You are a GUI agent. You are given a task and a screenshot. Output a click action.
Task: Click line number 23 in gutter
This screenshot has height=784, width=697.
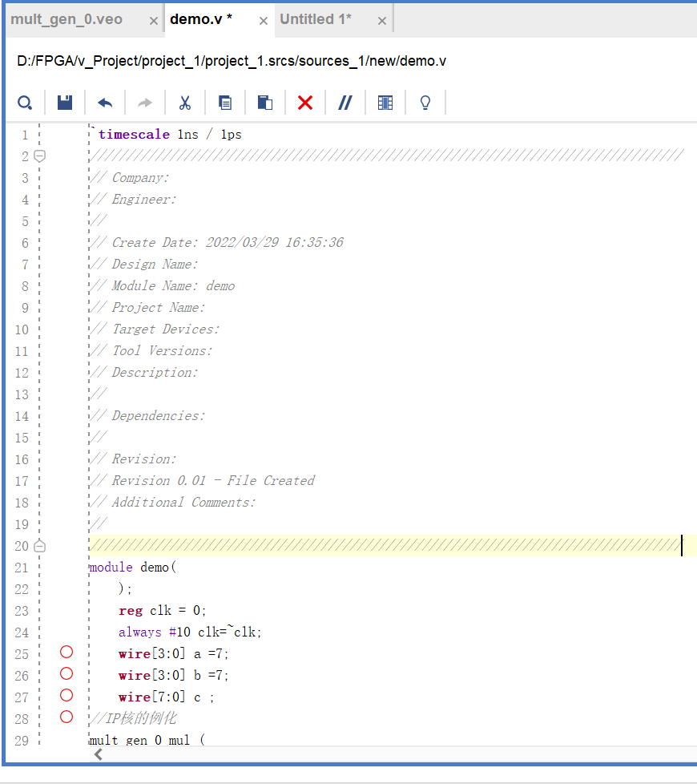pos(22,611)
